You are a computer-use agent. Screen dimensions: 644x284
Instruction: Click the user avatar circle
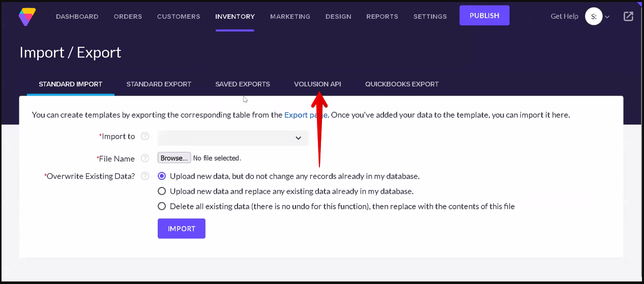(x=594, y=16)
